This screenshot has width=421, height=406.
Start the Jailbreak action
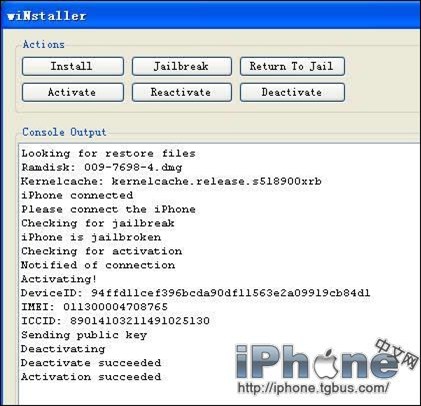182,66
